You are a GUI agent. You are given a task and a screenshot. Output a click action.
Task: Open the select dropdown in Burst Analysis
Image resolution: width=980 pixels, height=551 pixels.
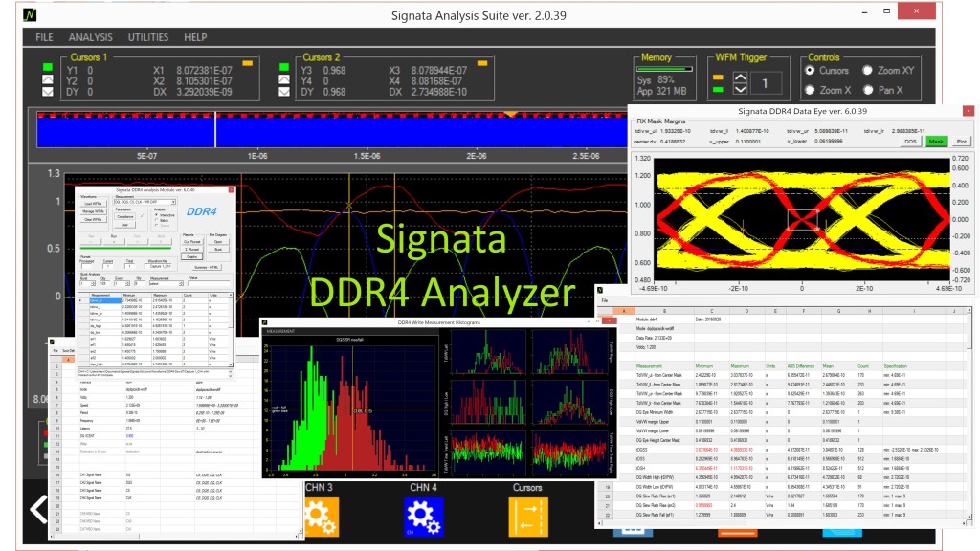(180, 283)
